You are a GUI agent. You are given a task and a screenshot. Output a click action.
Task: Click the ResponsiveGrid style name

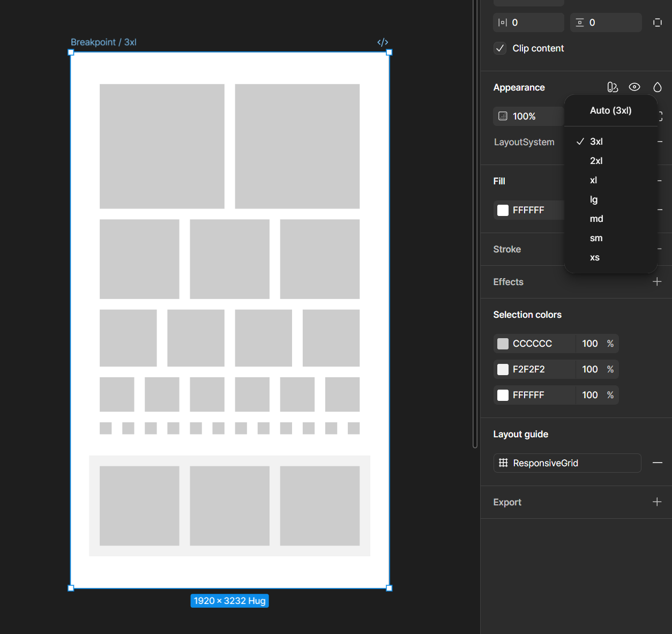coord(546,463)
